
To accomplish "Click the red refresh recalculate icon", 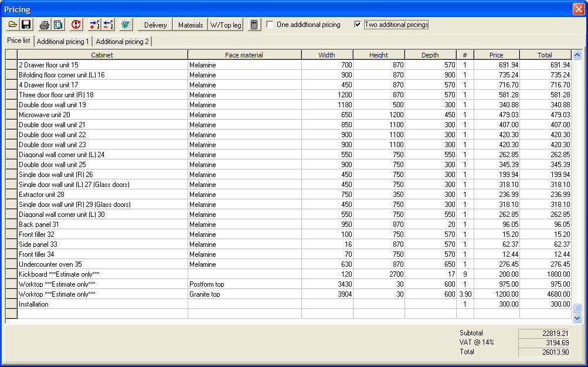I will tap(76, 25).
